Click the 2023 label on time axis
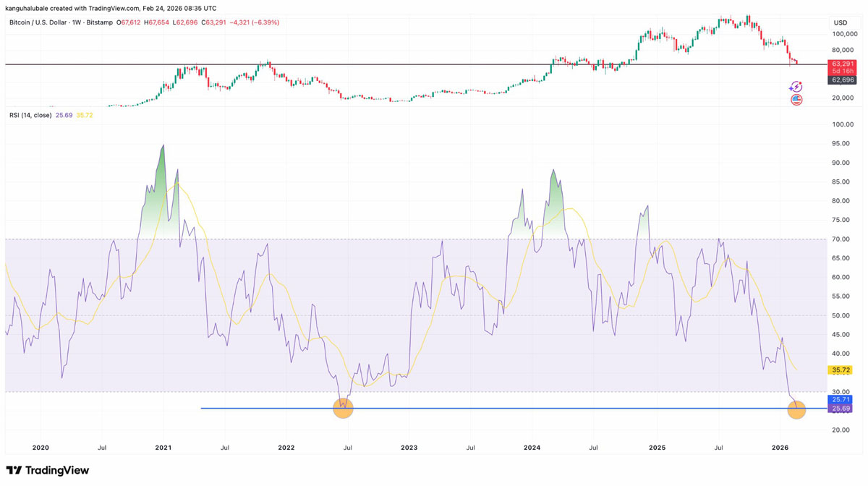868x486 pixels. click(x=409, y=448)
